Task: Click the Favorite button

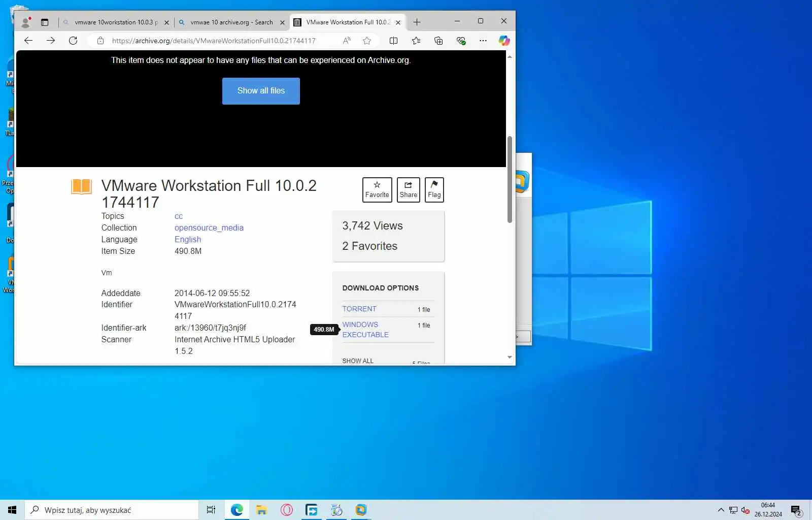Action: click(x=377, y=190)
